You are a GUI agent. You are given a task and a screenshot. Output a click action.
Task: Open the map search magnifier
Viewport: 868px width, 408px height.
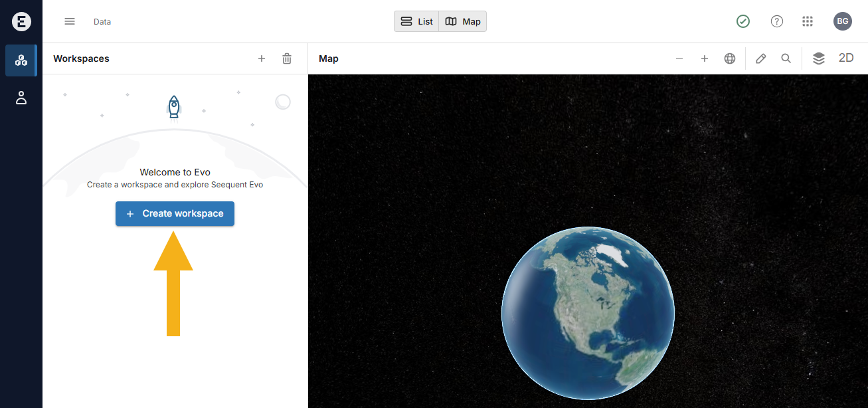pos(786,58)
